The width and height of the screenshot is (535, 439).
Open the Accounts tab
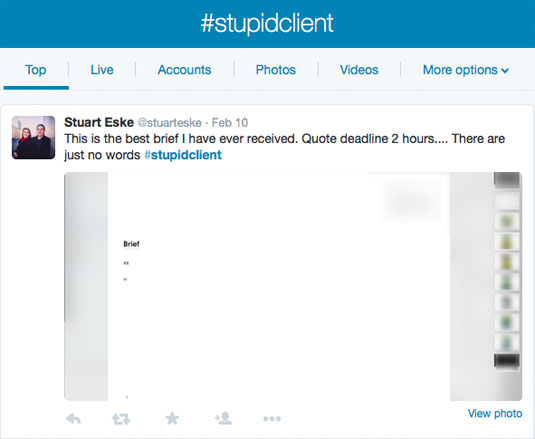pyautogui.click(x=184, y=70)
